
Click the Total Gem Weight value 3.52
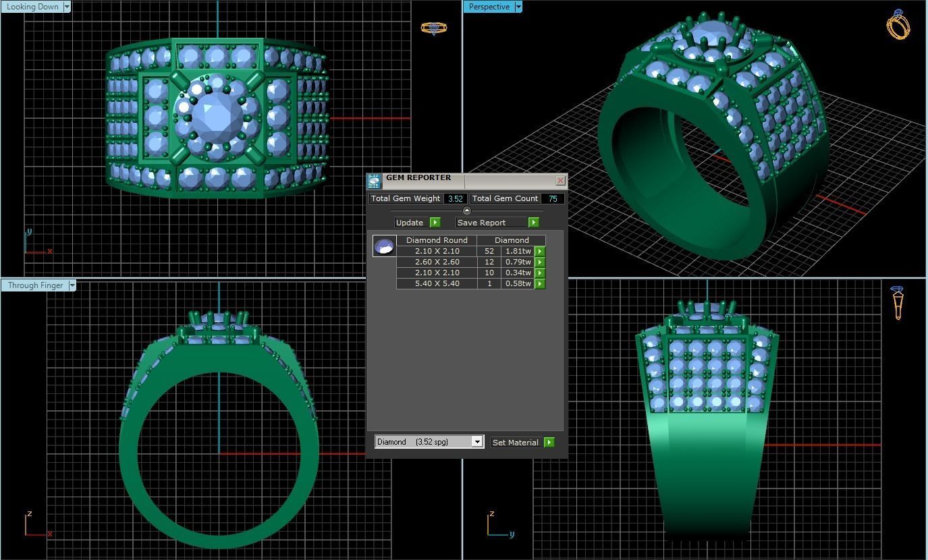[456, 198]
